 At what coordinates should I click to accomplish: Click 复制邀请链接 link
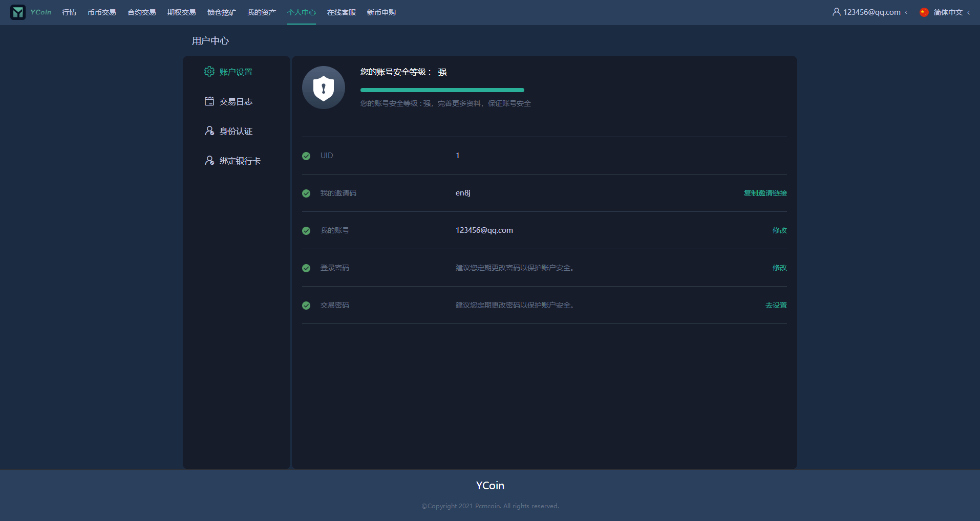765,193
